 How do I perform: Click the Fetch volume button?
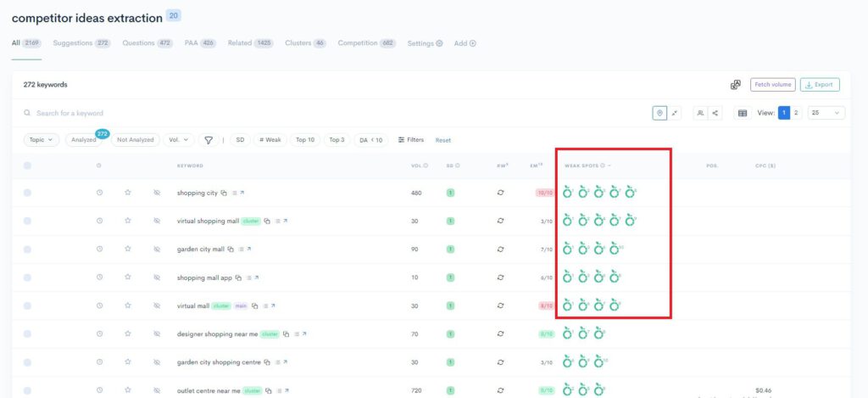[x=773, y=85]
